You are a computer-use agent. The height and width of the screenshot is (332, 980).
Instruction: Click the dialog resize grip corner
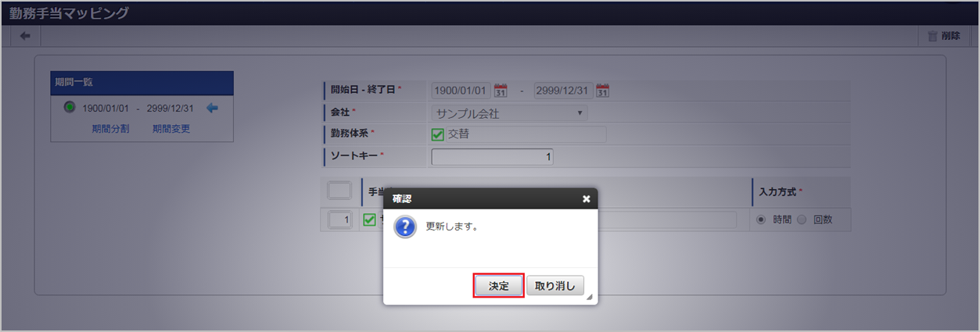click(x=590, y=297)
